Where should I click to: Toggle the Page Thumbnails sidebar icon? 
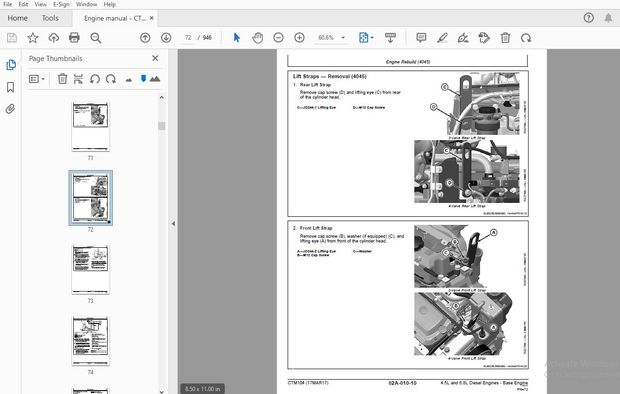point(11,65)
